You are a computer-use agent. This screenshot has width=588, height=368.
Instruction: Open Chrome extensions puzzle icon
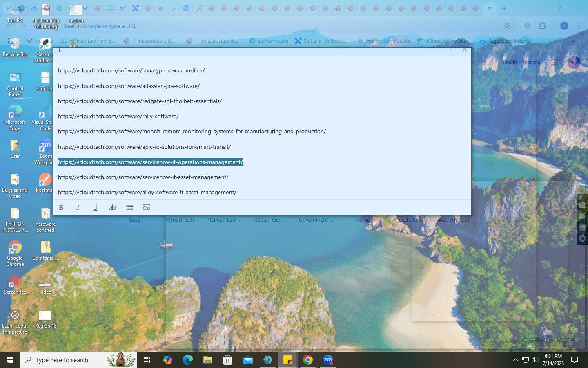[x=542, y=26]
